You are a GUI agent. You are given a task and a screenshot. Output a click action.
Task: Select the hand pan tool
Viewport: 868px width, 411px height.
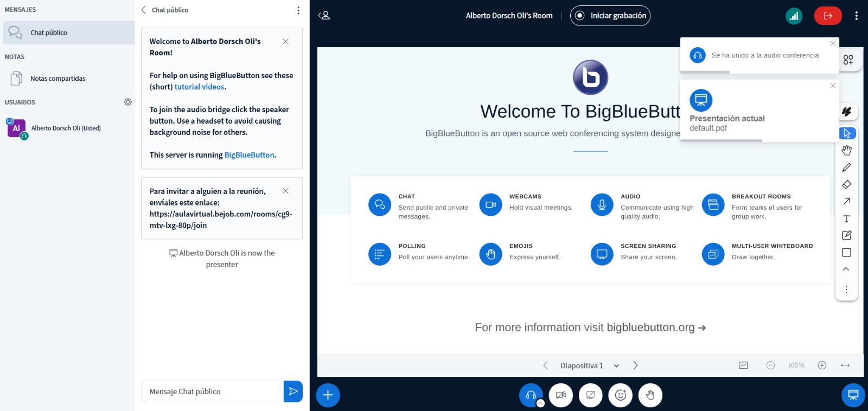(847, 150)
